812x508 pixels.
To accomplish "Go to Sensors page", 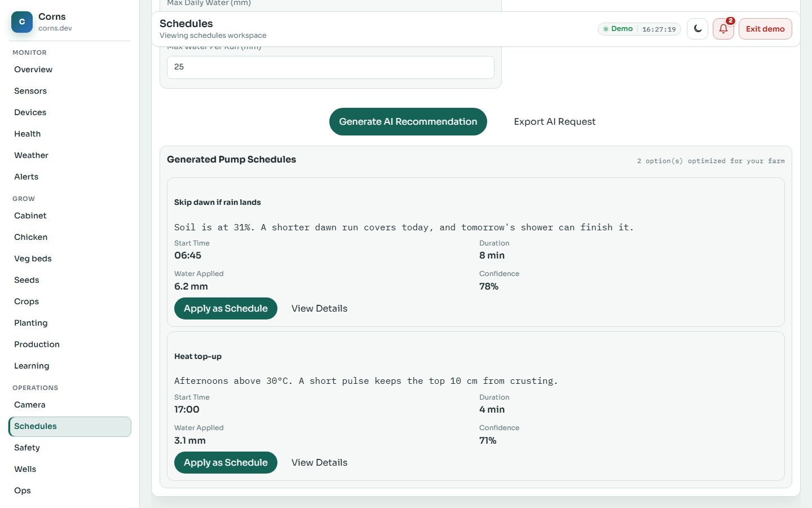I will pos(70,91).
